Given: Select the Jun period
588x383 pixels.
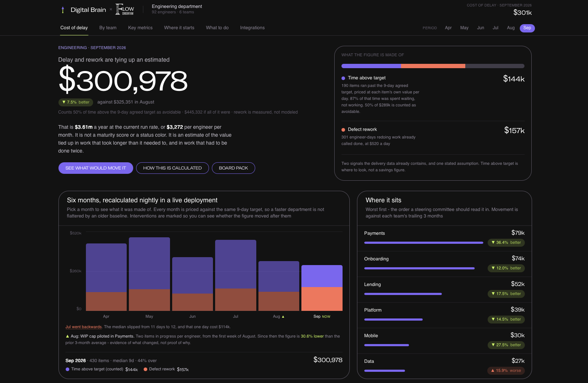Looking at the screenshot, I should tap(480, 28).
